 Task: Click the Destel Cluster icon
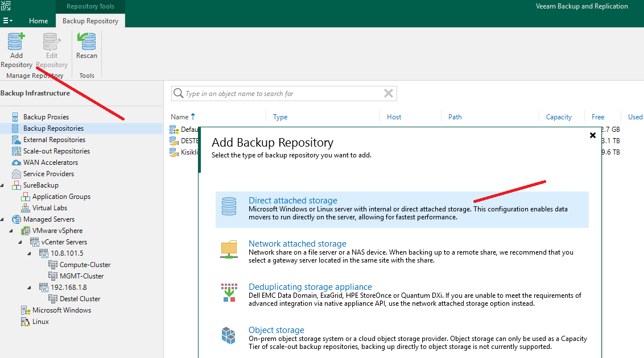pos(52,299)
